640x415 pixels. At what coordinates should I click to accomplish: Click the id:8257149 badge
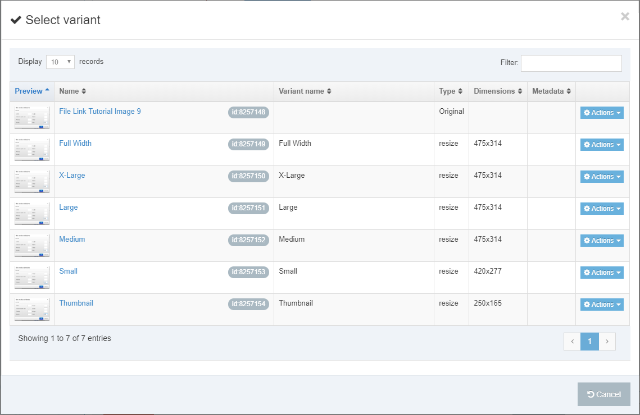(x=248, y=144)
